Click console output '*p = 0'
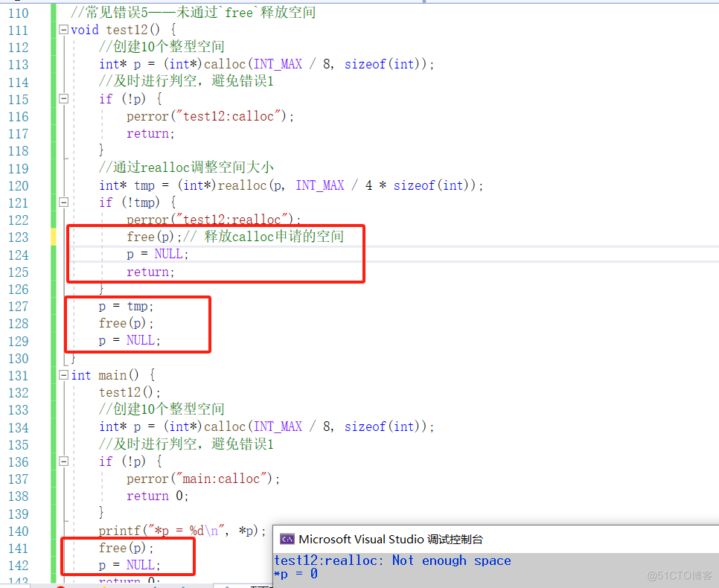This screenshot has width=719, height=588. coord(295,574)
